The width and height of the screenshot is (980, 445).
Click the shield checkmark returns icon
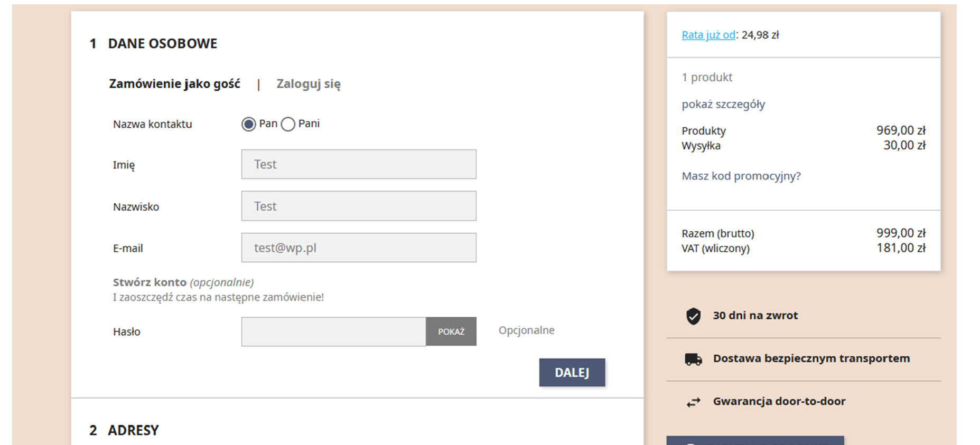pos(693,316)
